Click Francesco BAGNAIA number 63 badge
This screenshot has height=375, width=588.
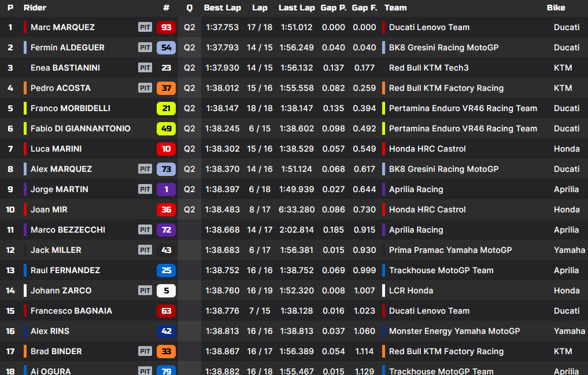(166, 311)
